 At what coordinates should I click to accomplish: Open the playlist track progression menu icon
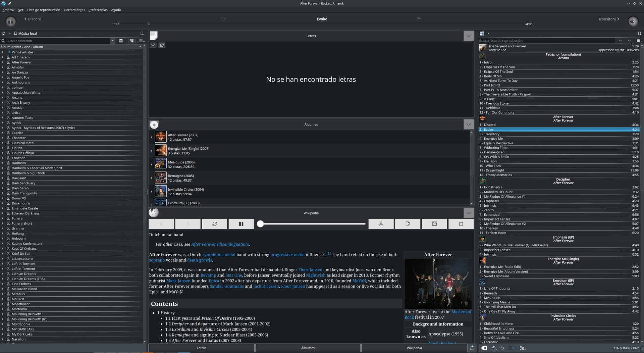click(522, 348)
